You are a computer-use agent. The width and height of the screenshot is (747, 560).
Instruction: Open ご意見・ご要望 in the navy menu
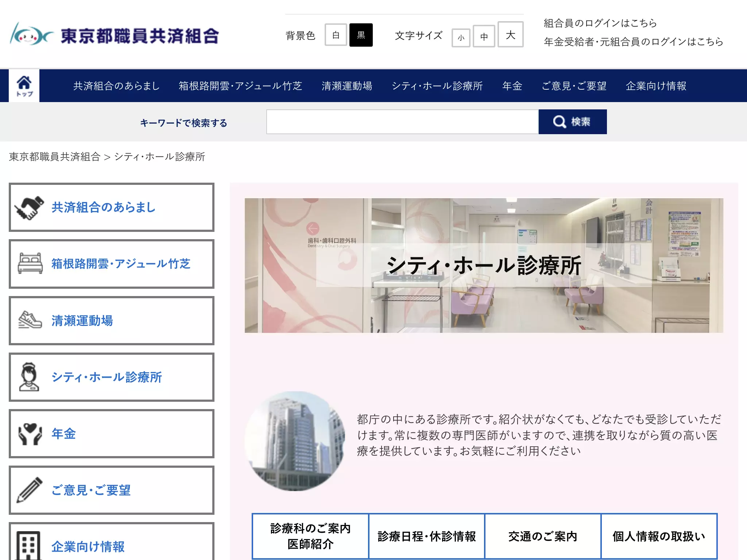click(574, 86)
